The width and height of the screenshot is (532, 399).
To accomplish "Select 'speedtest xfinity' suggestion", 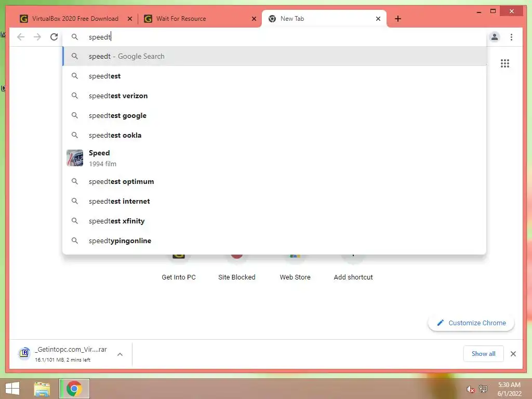I will click(274, 221).
